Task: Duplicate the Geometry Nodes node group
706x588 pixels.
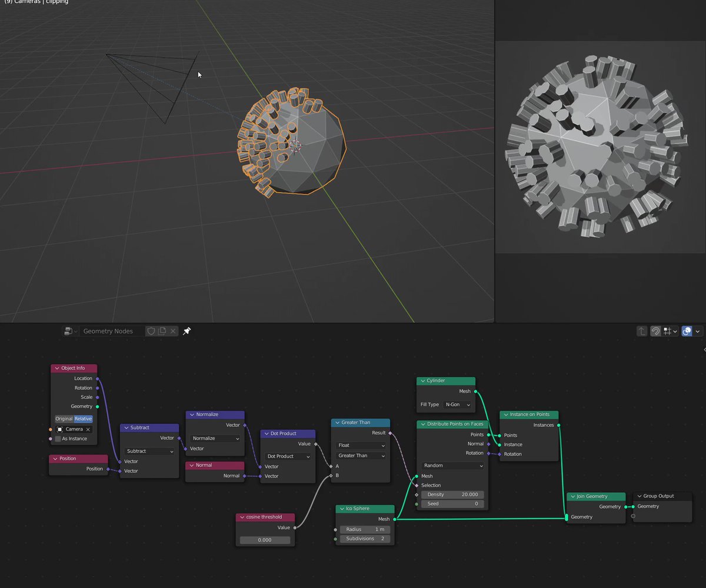Action: coord(162,331)
